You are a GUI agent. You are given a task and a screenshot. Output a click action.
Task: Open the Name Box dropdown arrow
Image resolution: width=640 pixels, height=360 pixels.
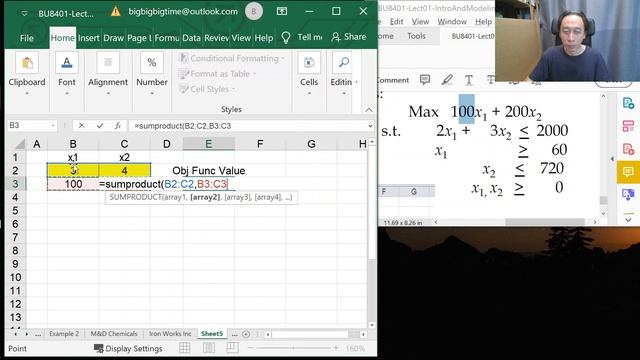pos(53,126)
